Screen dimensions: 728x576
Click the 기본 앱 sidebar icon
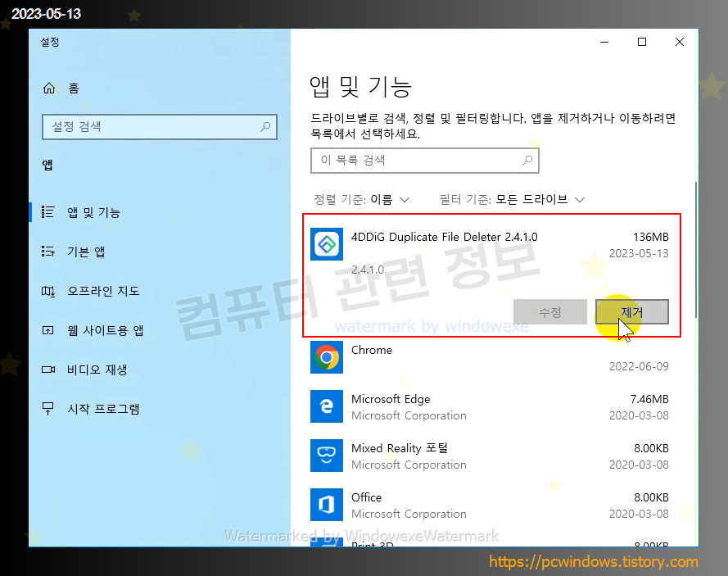(x=47, y=252)
